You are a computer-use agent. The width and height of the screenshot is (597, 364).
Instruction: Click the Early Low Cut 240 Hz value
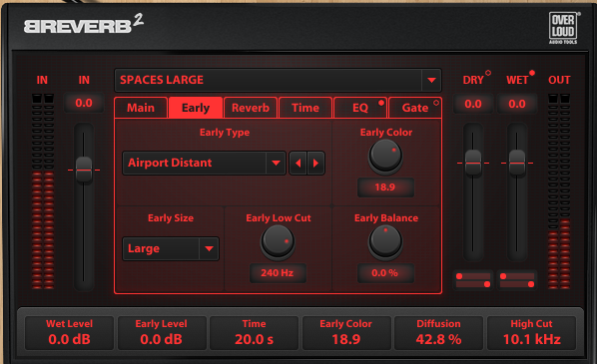pyautogui.click(x=278, y=273)
